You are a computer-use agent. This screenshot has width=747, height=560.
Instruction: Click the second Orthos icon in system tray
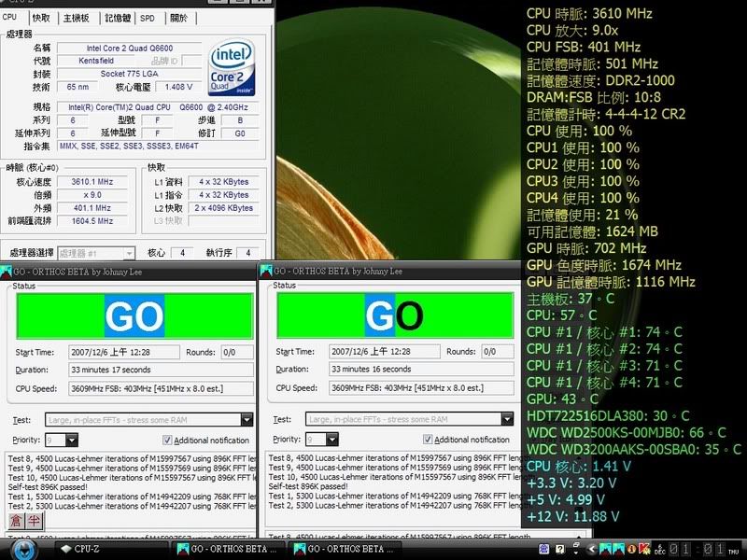(618, 549)
